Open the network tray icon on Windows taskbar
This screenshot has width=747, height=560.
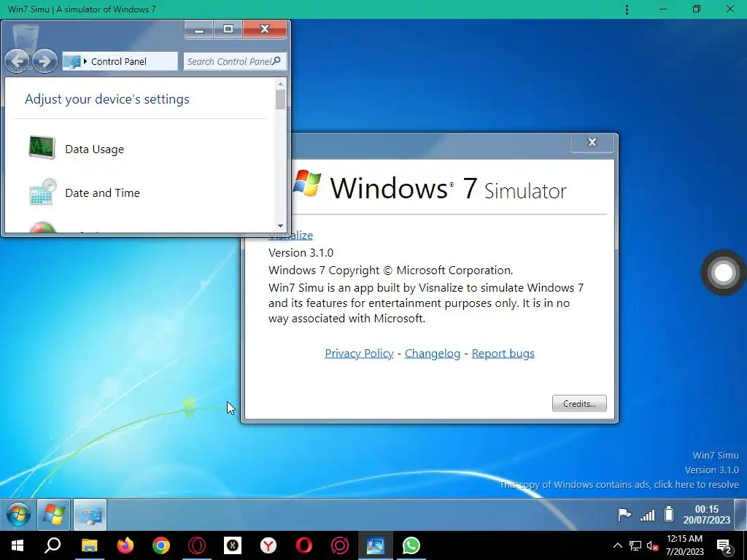pyautogui.click(x=635, y=545)
